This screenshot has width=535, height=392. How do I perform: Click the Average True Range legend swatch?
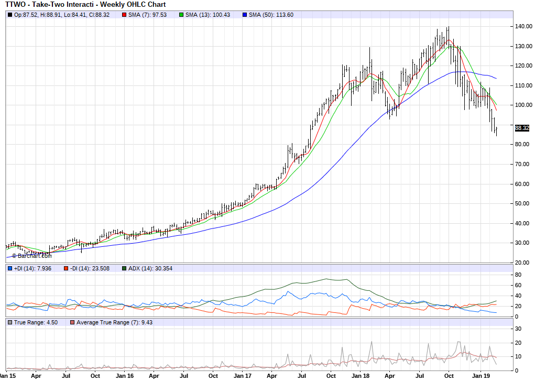[72, 322]
